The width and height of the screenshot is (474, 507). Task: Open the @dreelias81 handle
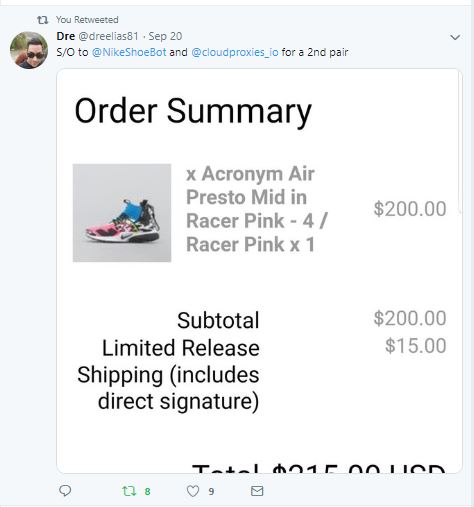[108, 36]
